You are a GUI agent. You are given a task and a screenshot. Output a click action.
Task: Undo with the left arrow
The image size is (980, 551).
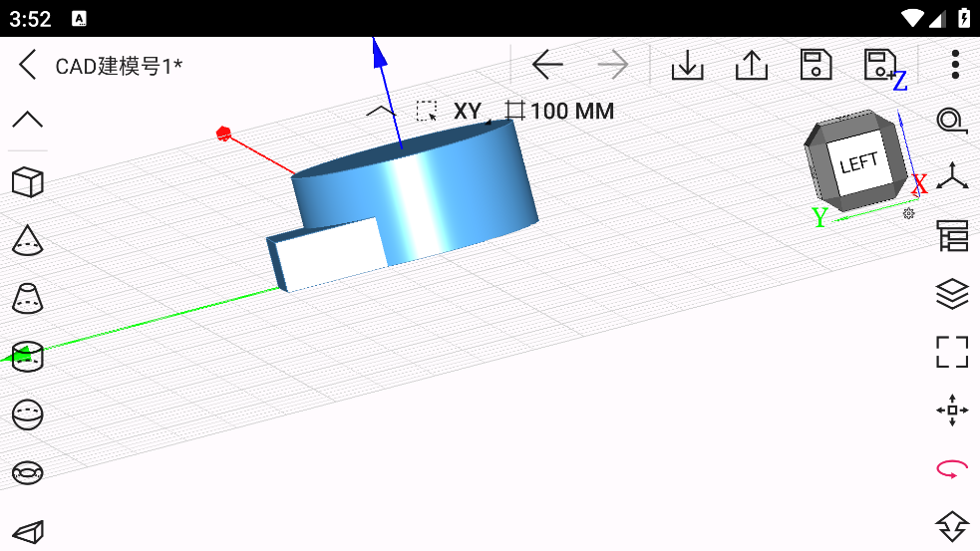(547, 65)
